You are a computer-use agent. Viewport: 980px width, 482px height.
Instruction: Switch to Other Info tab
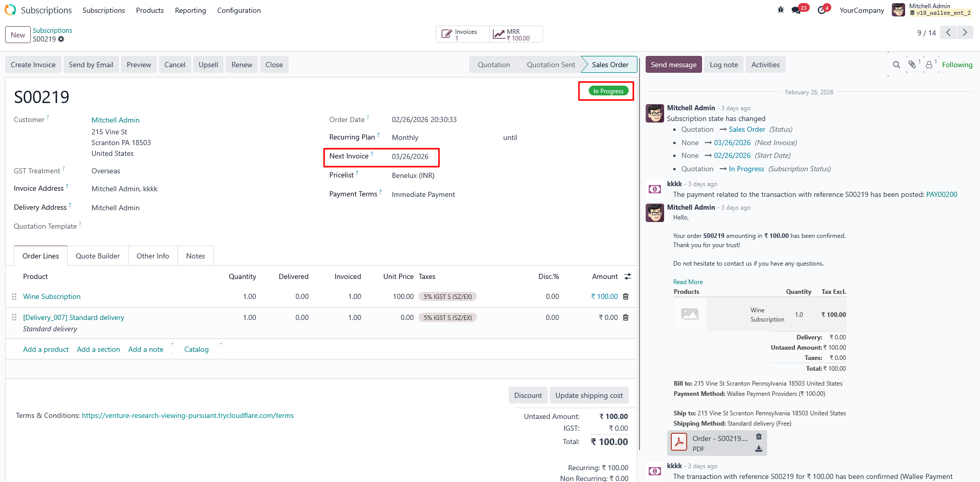[153, 256]
